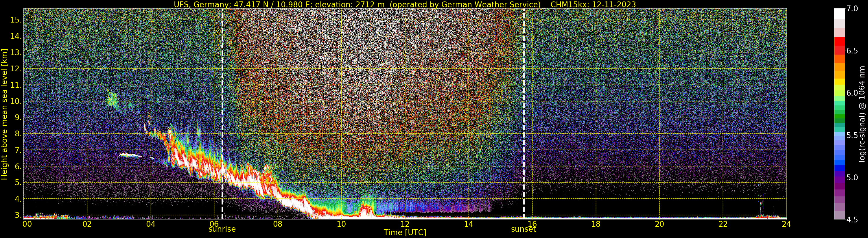Click the 'sunset' label below the axis
The image size is (868, 238).
point(523,229)
